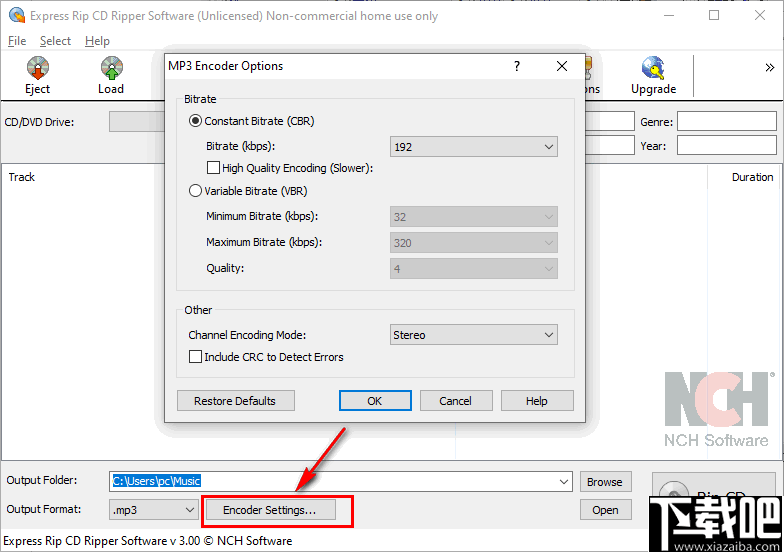Click the question mark help icon in dialog title
This screenshot has width=784, height=552.
[517, 66]
